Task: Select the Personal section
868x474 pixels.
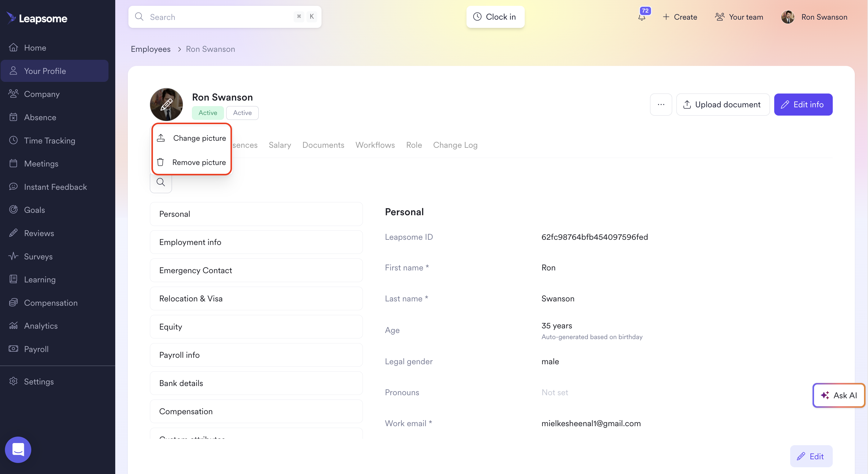Action: [x=256, y=214]
